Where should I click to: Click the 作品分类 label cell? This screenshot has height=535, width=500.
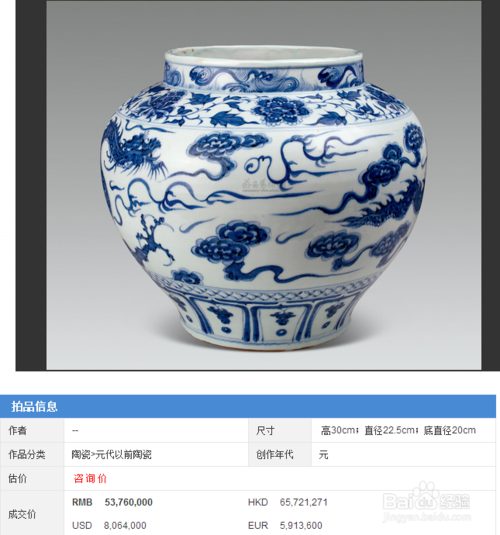[x=32, y=454]
